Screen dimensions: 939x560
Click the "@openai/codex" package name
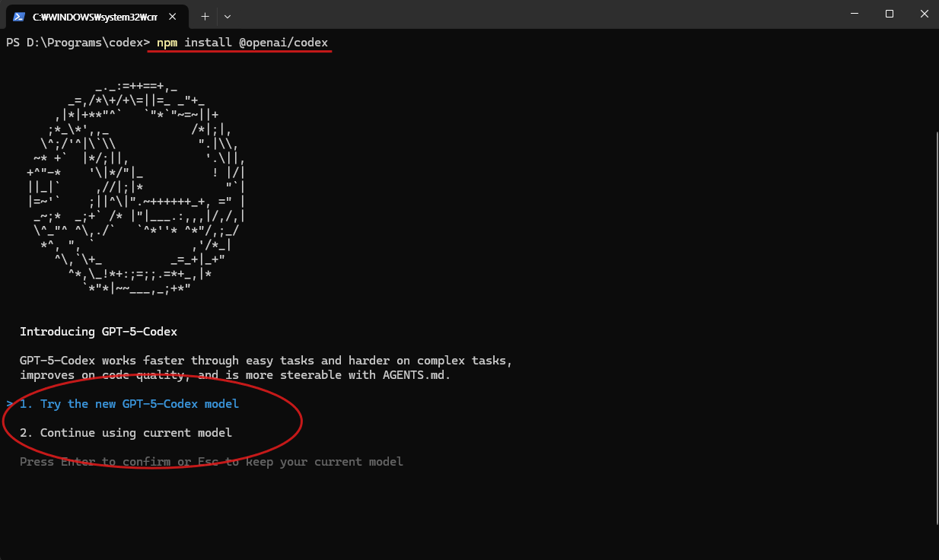(x=283, y=43)
